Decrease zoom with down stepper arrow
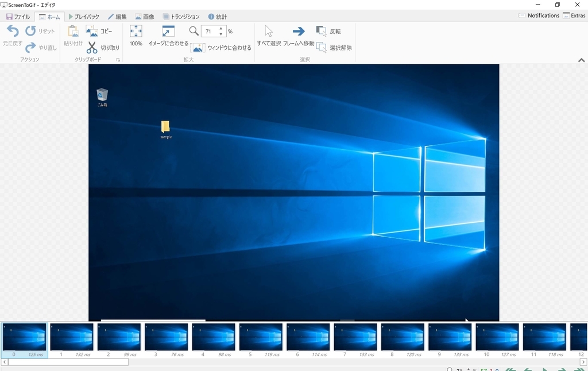Image resolution: width=588 pixels, height=371 pixels. point(221,34)
